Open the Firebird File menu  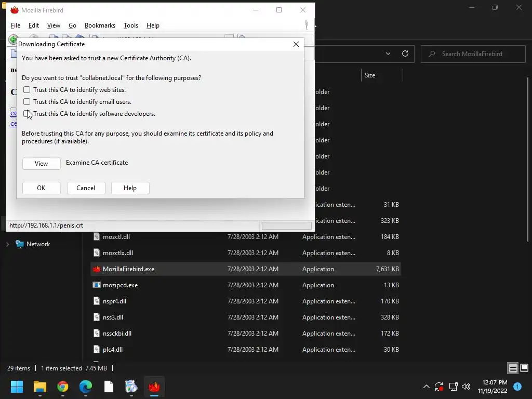(16, 25)
